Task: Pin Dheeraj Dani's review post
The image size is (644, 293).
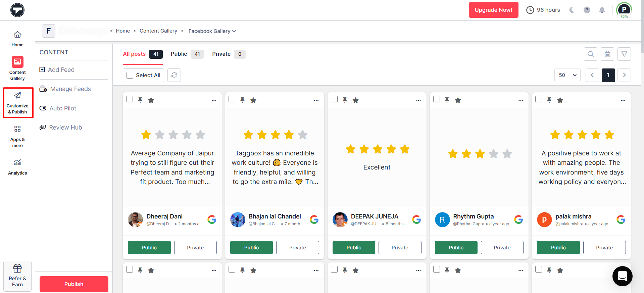Action: [140, 100]
